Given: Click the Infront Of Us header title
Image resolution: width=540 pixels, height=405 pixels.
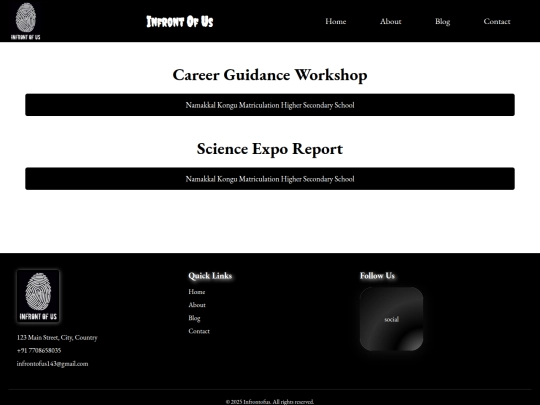Looking at the screenshot, I should click(x=180, y=21).
